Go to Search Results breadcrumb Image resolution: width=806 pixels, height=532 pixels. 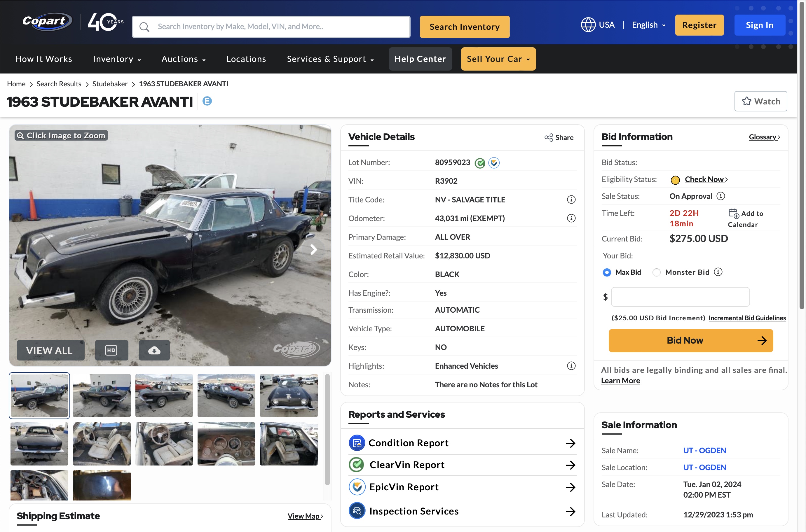(59, 84)
